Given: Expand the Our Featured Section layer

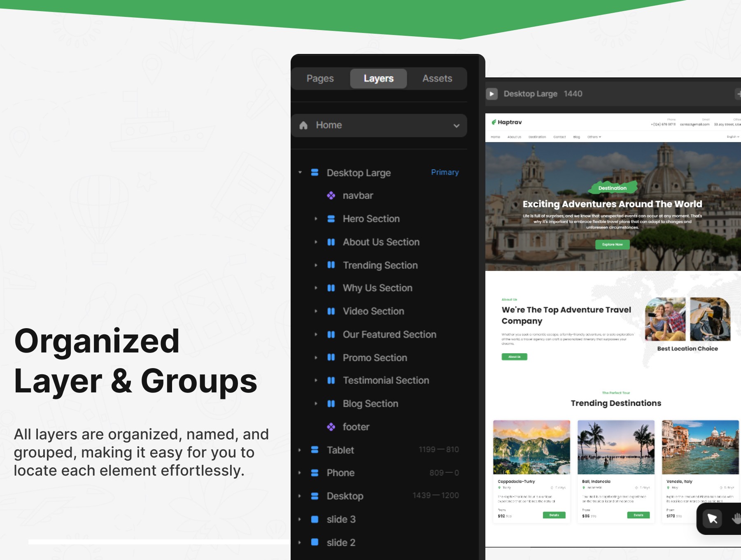Looking at the screenshot, I should tap(316, 334).
